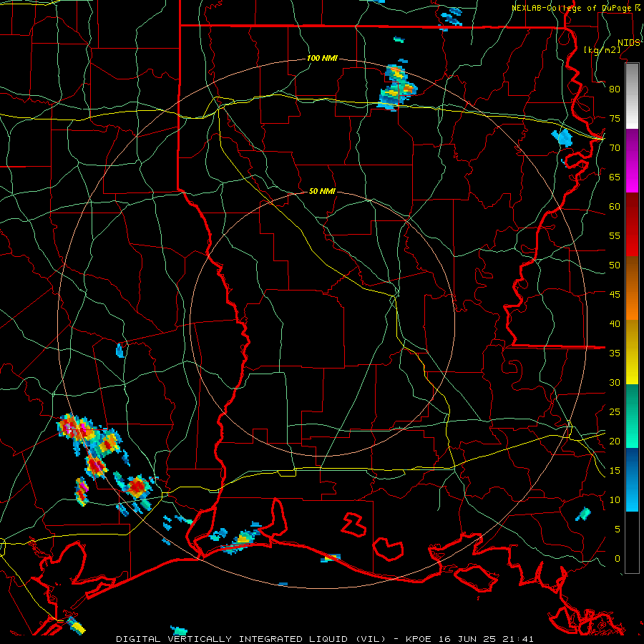Pick the red segment of the VIL color bar
This screenshot has width=644, height=644.
[x=632, y=225]
